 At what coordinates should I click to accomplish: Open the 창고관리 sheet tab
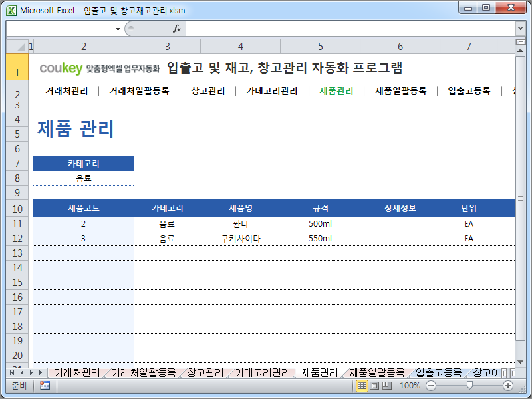point(205,373)
